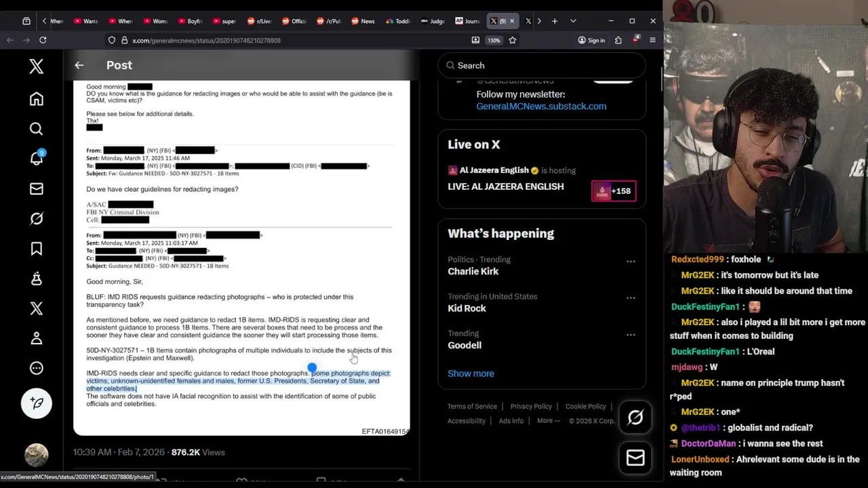The height and width of the screenshot is (488, 868).
Task: List all tabs dropdown arrow
Action: (573, 21)
